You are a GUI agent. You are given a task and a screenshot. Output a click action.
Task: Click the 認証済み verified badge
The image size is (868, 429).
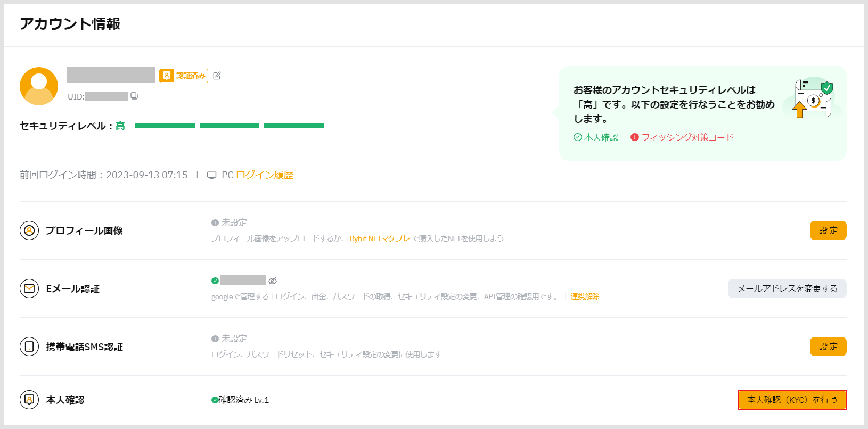184,76
